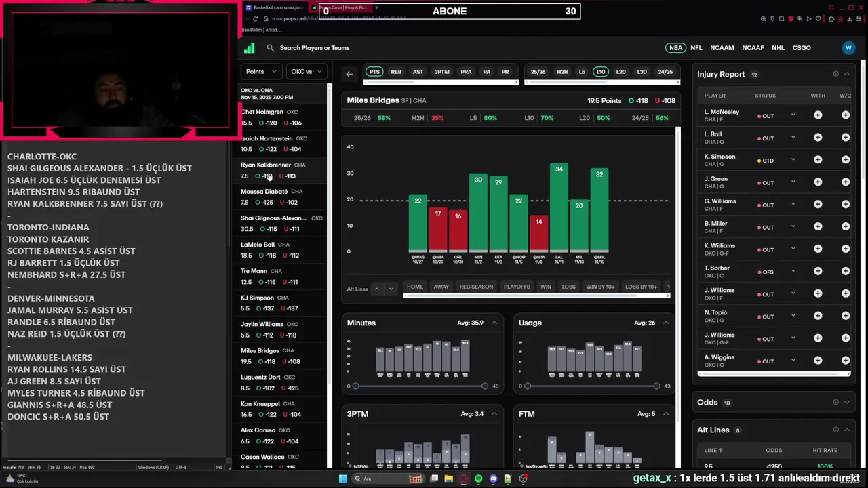Toggle the H2H range filter
The image size is (868, 488).
click(x=562, y=72)
